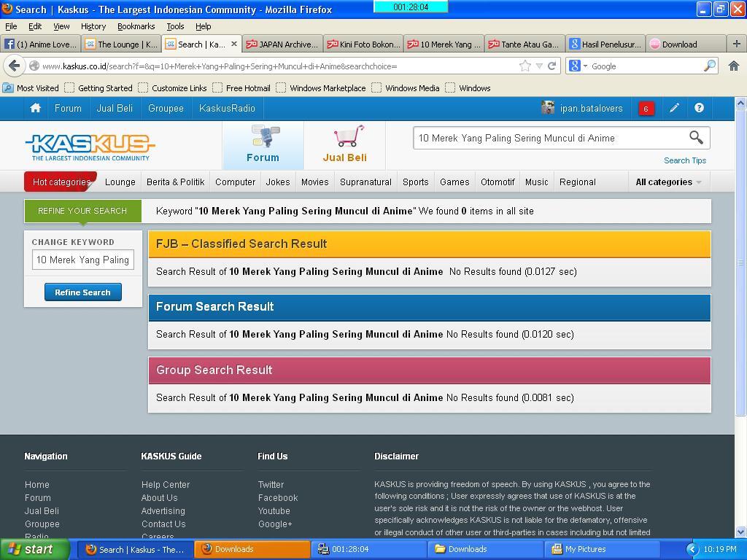Select the Jual Beli shopping cart icon

(344, 145)
